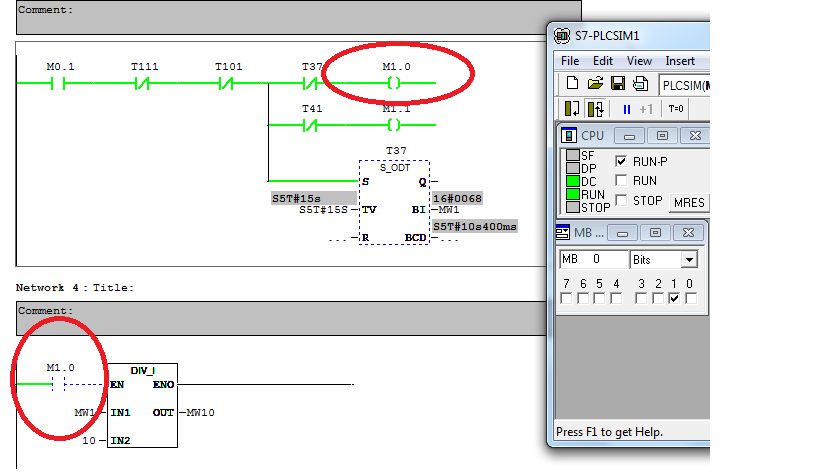The height and width of the screenshot is (473, 816).
Task: Select the M1.0 output coil
Action: click(x=394, y=83)
